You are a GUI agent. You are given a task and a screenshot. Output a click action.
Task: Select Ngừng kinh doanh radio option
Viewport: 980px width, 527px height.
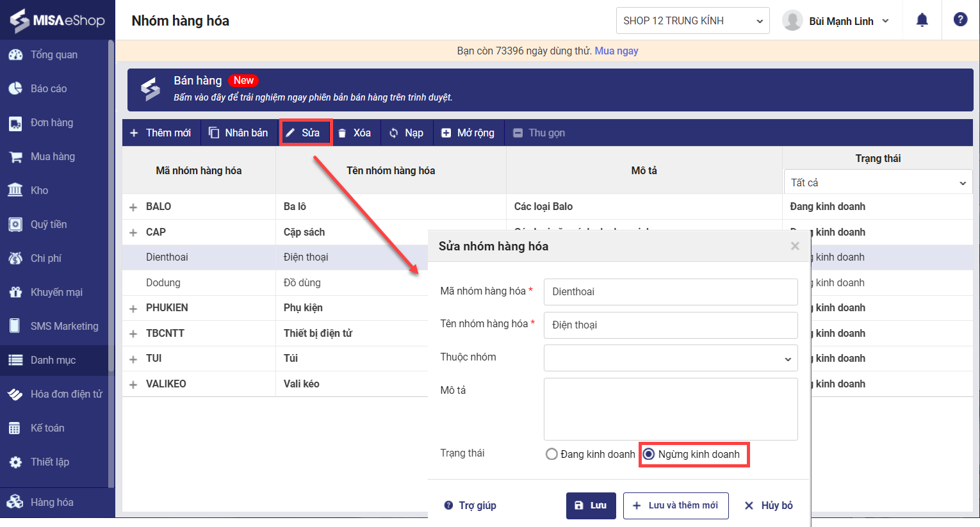(649, 454)
